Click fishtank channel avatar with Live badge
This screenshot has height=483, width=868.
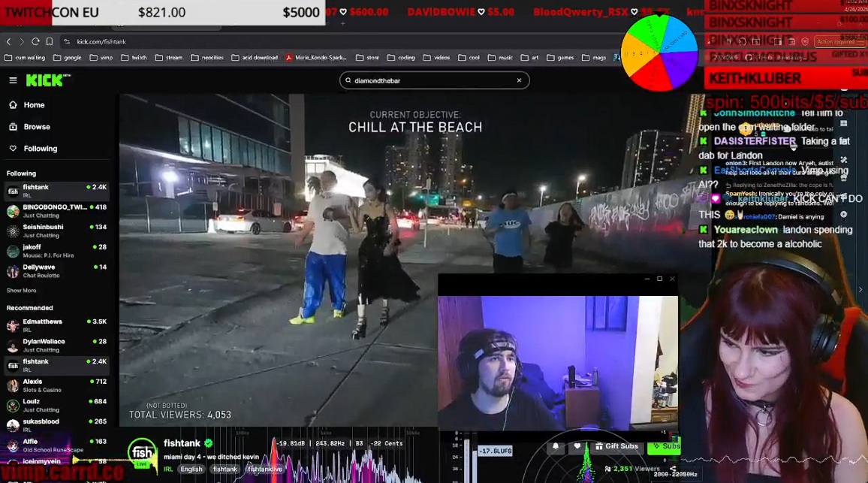142,454
